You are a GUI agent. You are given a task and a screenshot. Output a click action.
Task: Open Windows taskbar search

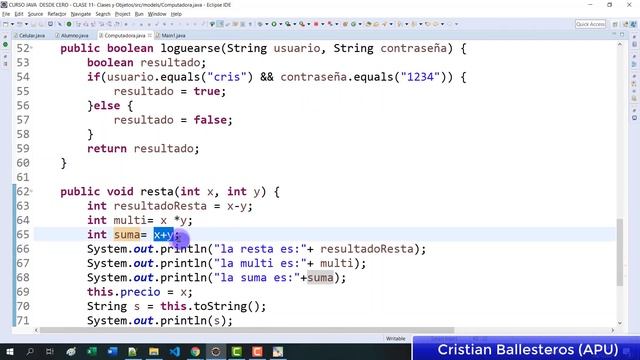point(30,351)
